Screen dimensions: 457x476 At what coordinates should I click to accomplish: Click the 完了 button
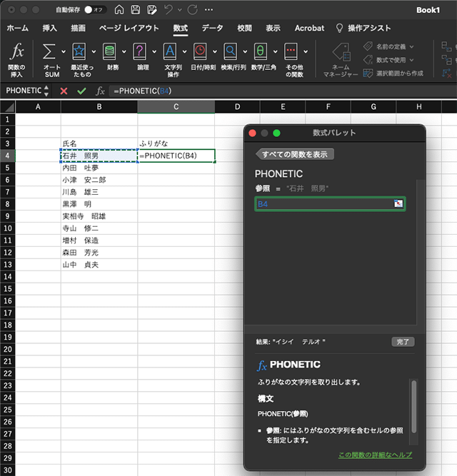click(403, 342)
